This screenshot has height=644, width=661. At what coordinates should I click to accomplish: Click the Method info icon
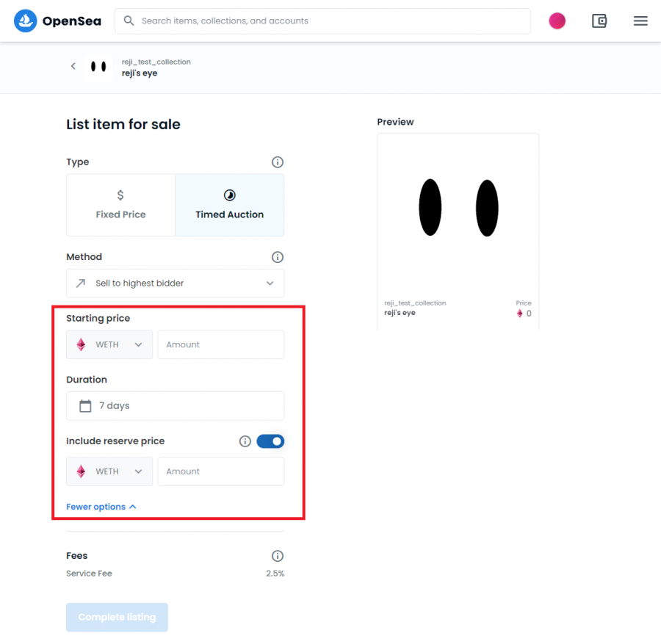tap(278, 257)
